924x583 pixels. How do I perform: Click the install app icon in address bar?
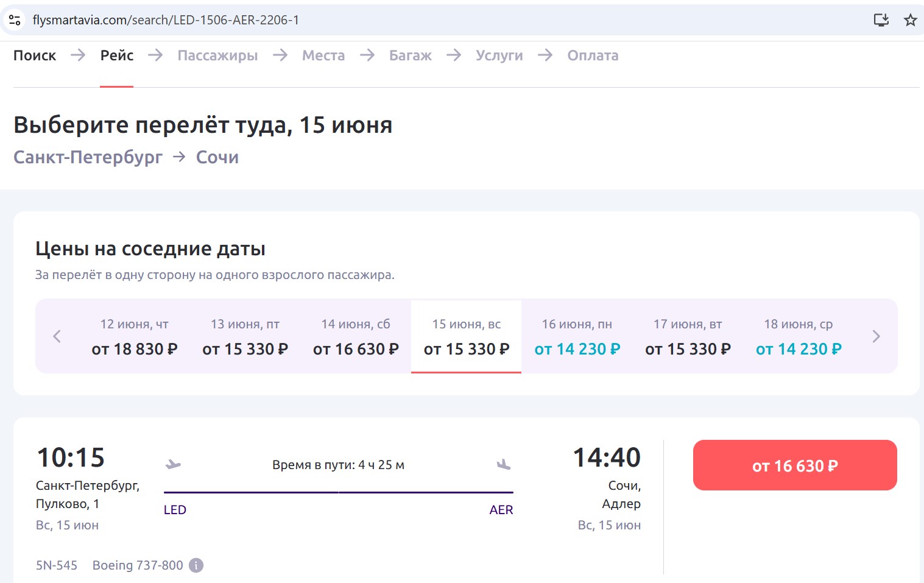pyautogui.click(x=881, y=20)
